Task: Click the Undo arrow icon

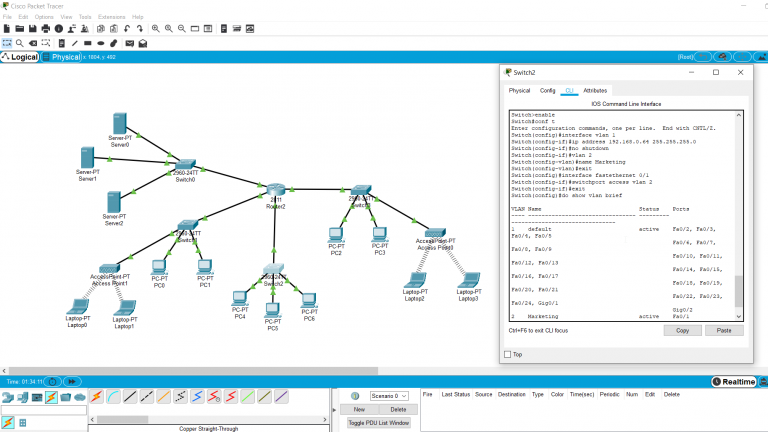Action: pyautogui.click(x=127, y=29)
